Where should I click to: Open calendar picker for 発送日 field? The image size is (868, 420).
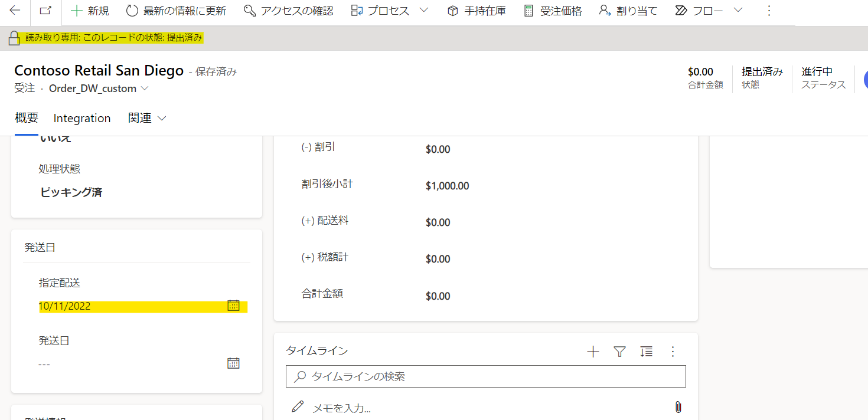[x=234, y=363]
